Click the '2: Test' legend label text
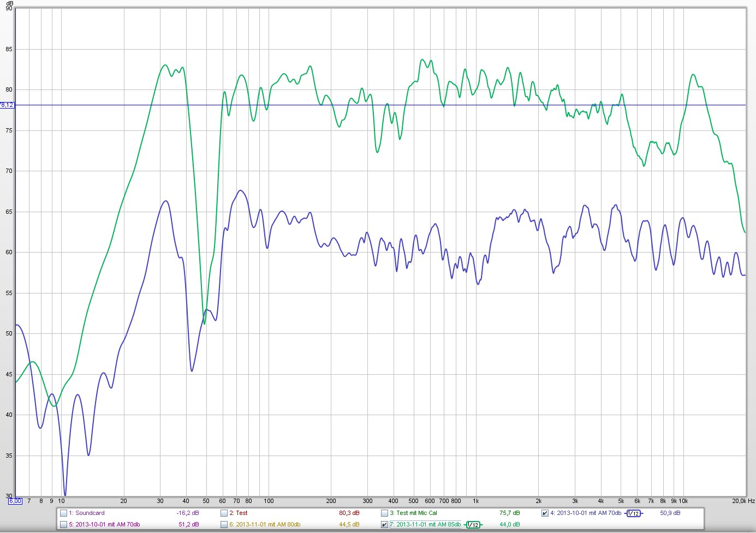Screen dimensions: 756x533 click(241, 513)
